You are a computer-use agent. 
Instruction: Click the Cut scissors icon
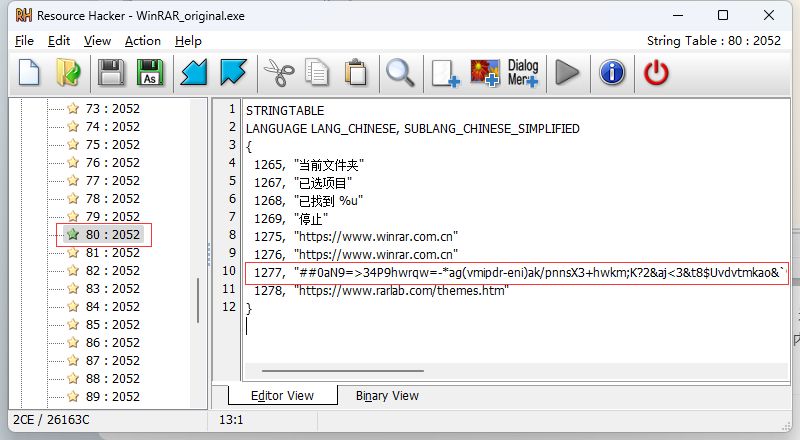[x=276, y=73]
